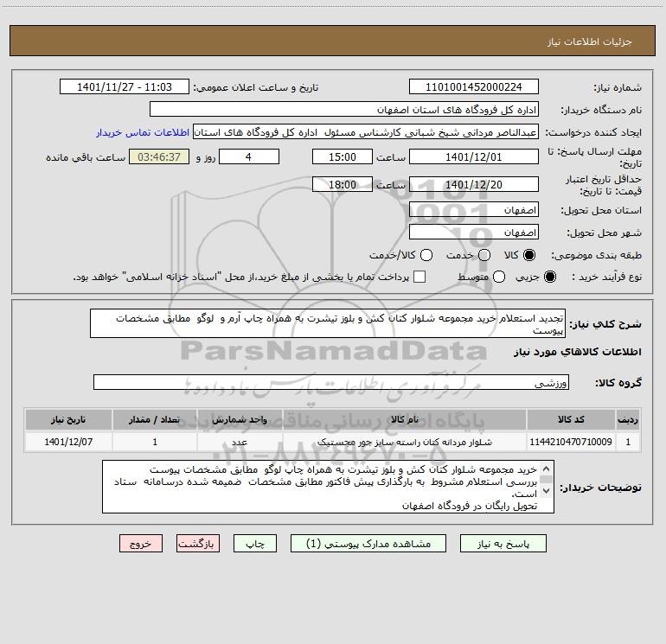Click the اطلاعات کالاهای مورد نیاز heading
The image size is (666, 644).
(577, 352)
